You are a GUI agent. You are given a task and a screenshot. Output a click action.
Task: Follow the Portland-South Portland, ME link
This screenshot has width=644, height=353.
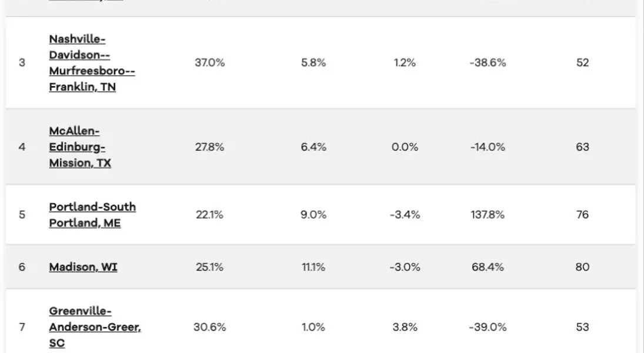pos(92,215)
